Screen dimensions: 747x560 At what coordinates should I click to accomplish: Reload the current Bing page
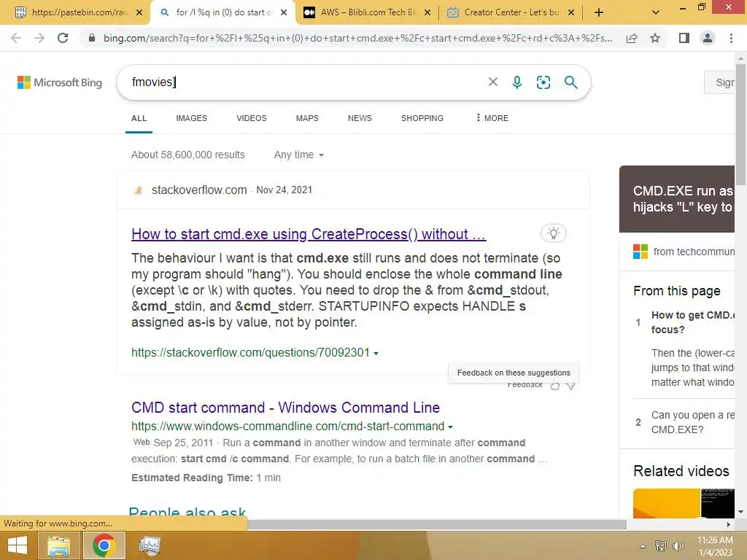click(63, 38)
